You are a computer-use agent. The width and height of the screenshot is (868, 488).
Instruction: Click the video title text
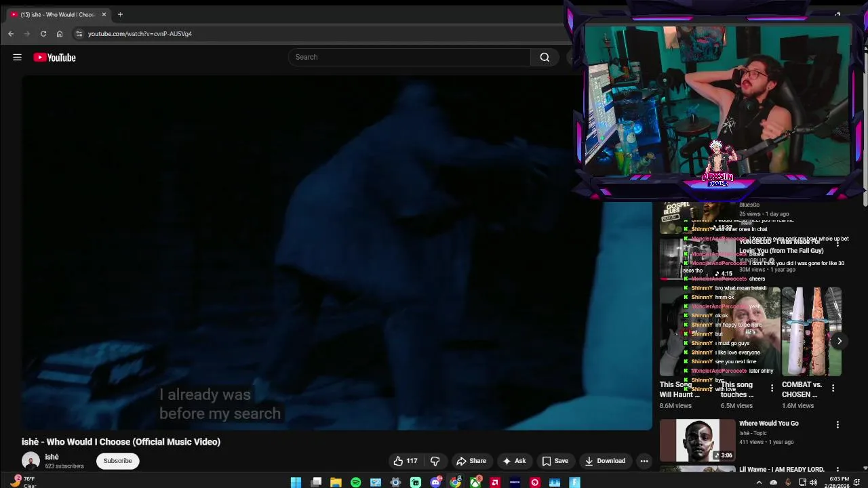click(x=121, y=442)
